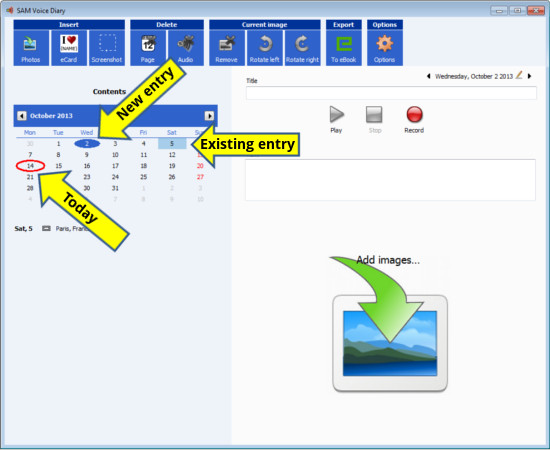
Task: Go to previous month in calendar
Action: (x=22, y=116)
